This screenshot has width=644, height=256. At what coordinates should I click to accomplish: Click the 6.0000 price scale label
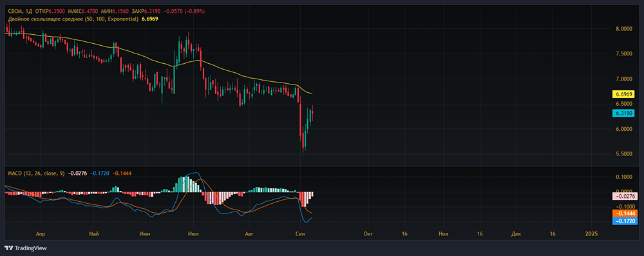(x=624, y=129)
